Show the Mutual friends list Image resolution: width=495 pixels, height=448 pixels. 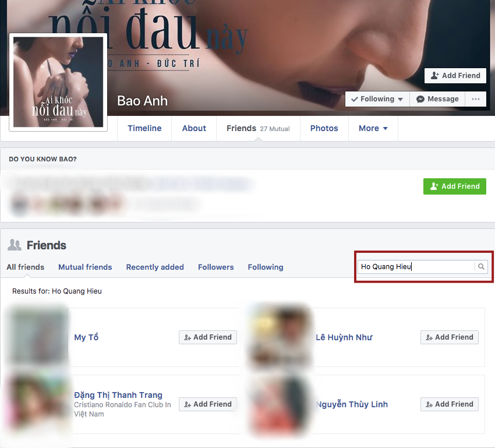click(85, 267)
